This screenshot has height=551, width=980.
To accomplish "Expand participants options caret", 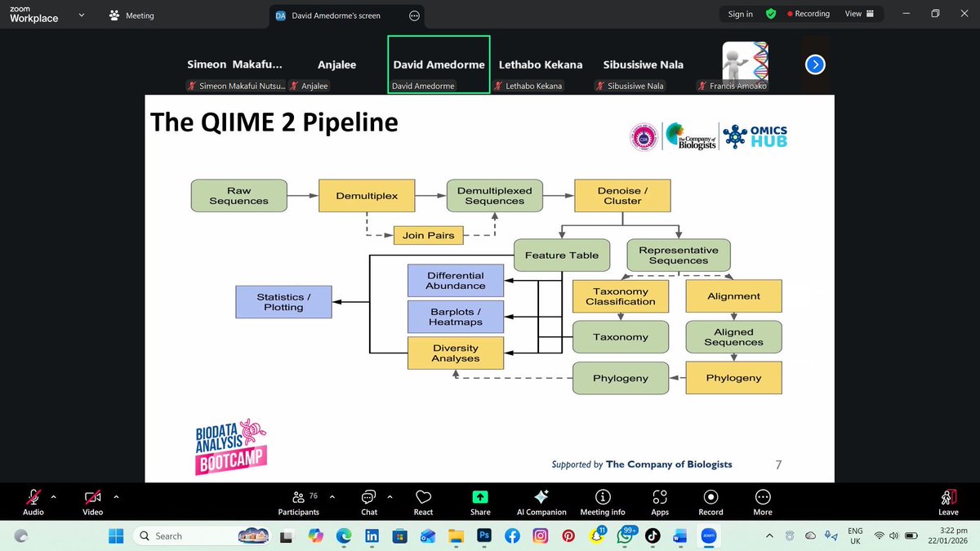I will [332, 496].
